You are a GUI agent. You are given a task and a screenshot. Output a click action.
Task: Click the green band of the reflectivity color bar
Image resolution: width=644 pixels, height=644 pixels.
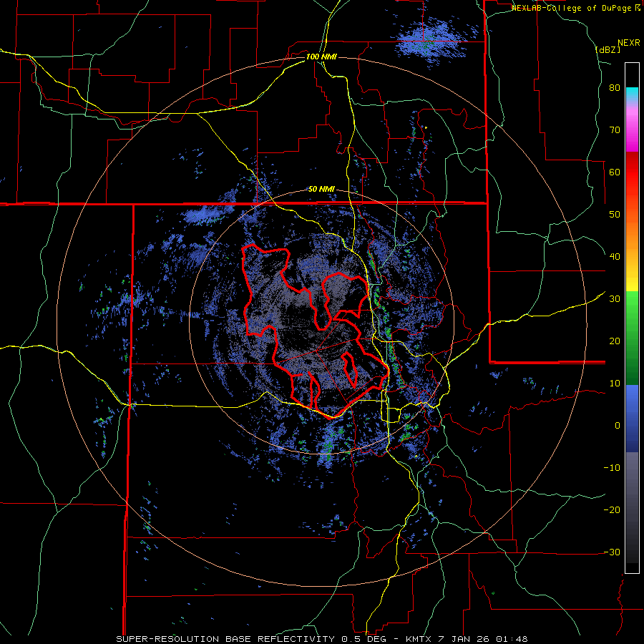[x=632, y=338]
